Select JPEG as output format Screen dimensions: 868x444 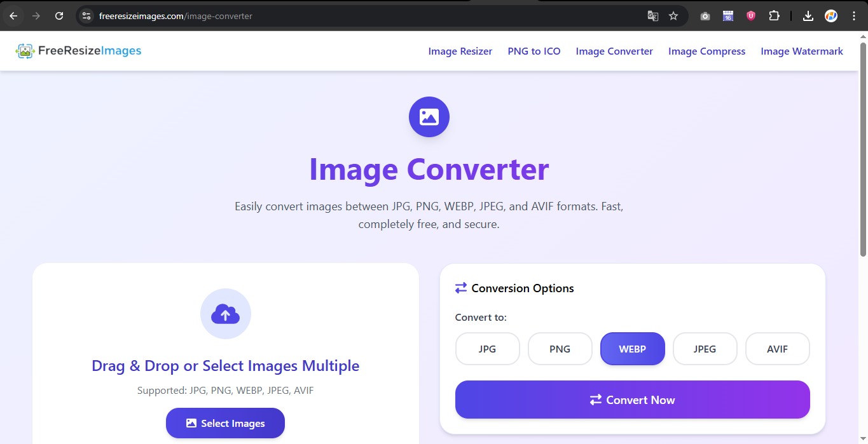click(x=705, y=349)
